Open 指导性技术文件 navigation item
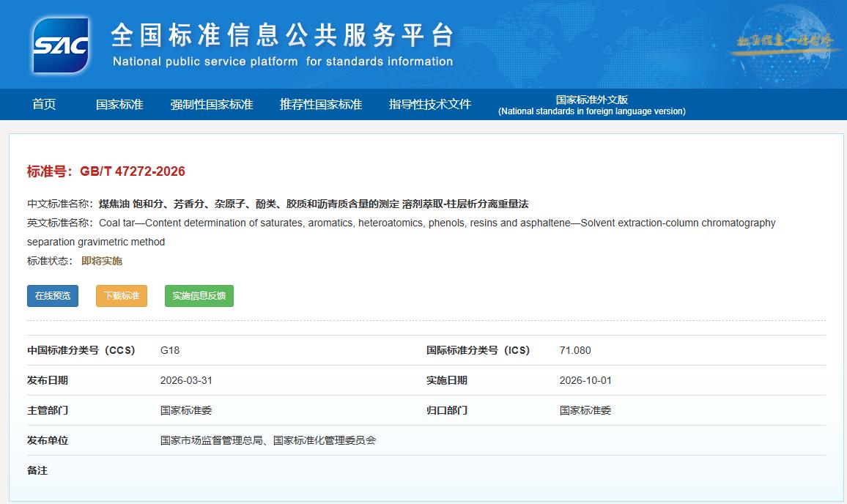847x504 pixels. coord(430,104)
